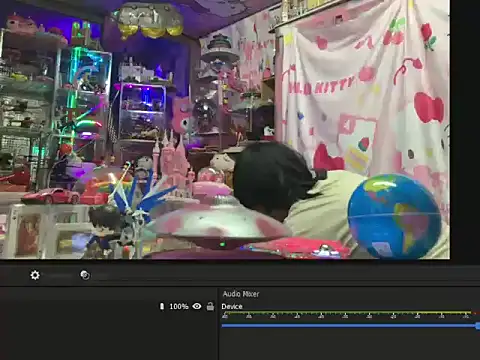Click the faded Filters label beside its icon

click(101, 276)
